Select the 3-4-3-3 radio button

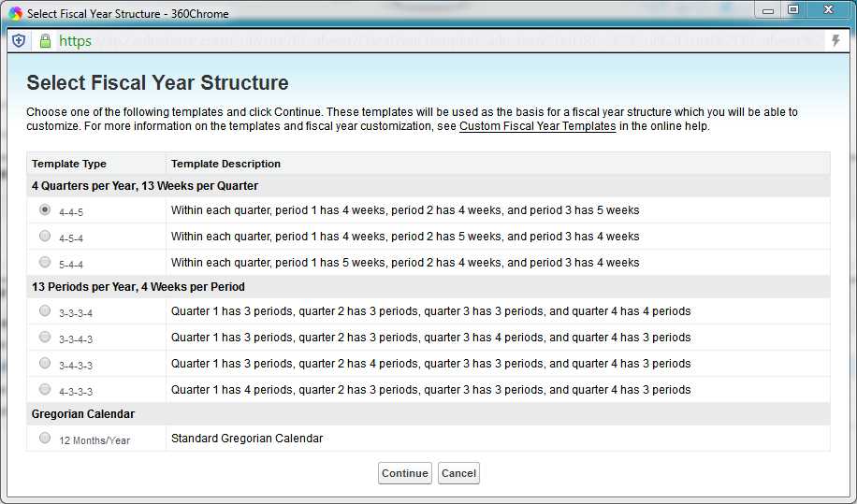pyautogui.click(x=45, y=363)
